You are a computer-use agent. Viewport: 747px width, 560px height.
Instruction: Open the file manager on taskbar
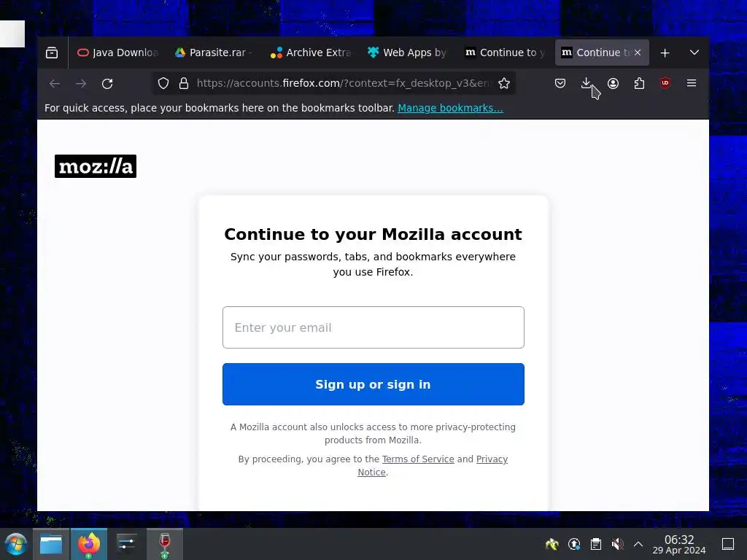pos(51,544)
